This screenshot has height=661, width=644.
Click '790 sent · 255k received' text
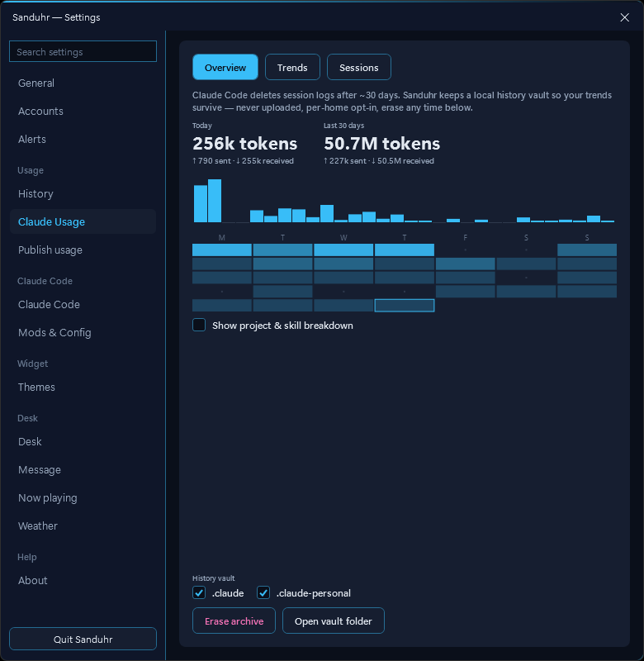click(243, 161)
